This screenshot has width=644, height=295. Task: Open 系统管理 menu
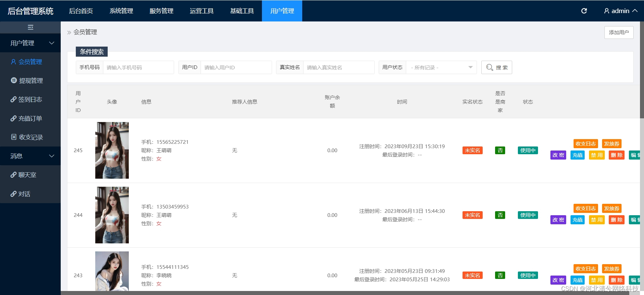tap(121, 11)
